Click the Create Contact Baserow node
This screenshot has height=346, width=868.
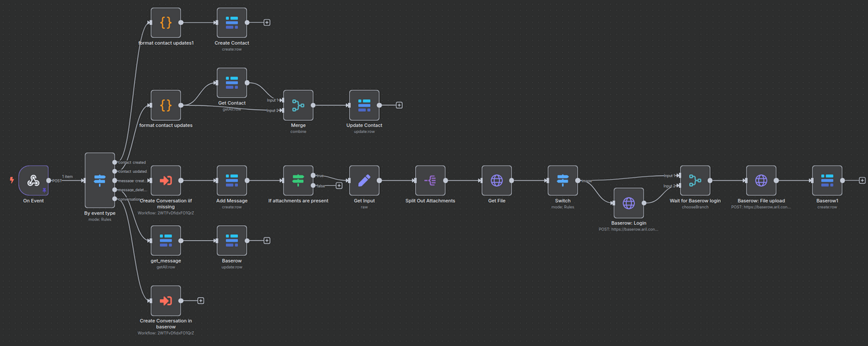pos(232,22)
